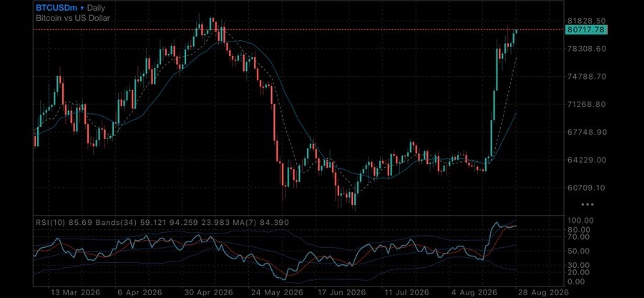Select the RSI(10) 85.69 indicator label

64,222
